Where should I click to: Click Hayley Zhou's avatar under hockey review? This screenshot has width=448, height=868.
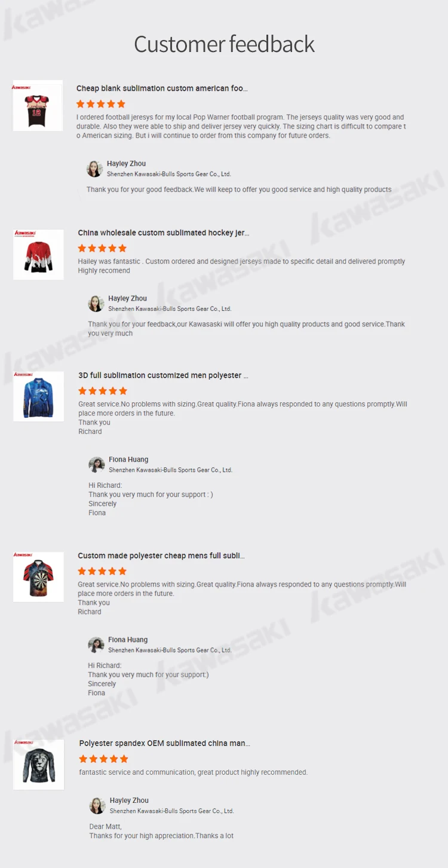96,303
